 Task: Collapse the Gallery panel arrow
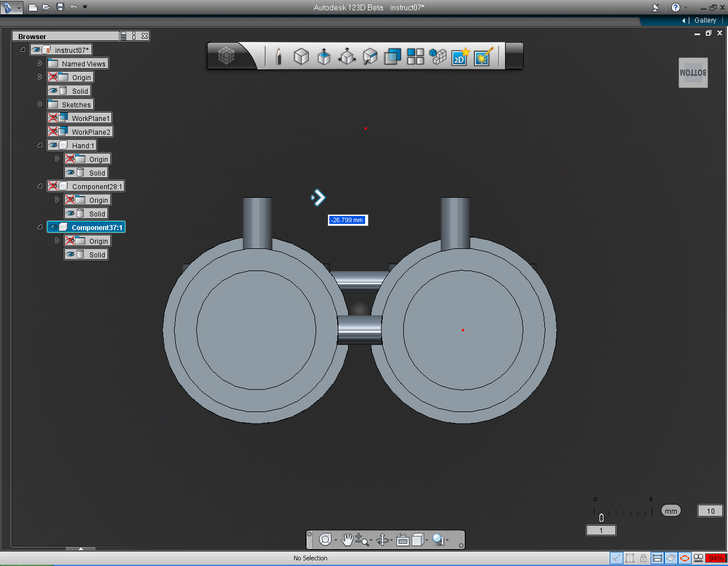pos(684,20)
